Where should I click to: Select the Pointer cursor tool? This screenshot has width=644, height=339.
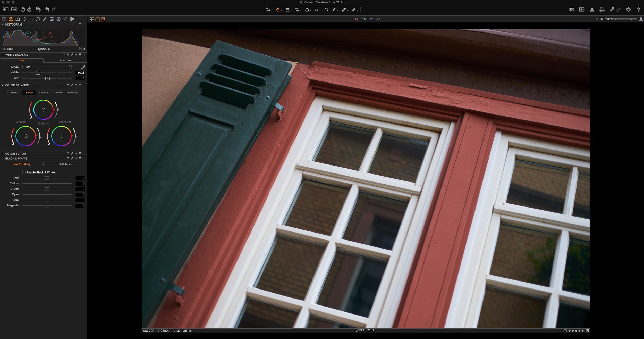click(x=268, y=10)
